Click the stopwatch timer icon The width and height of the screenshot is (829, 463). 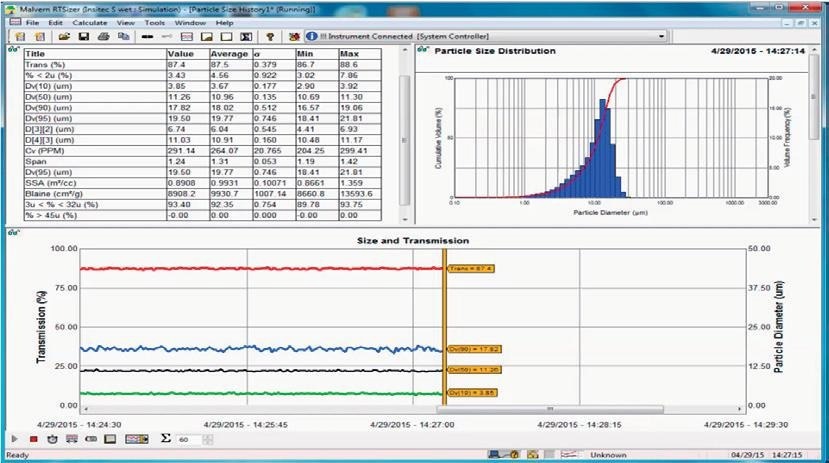click(52, 439)
